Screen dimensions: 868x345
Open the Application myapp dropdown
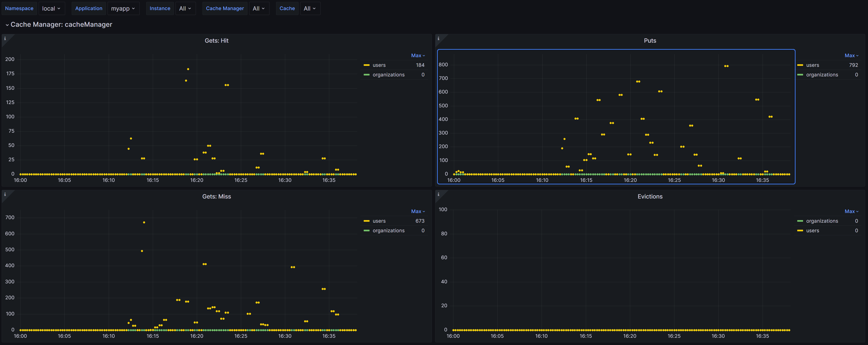[123, 8]
